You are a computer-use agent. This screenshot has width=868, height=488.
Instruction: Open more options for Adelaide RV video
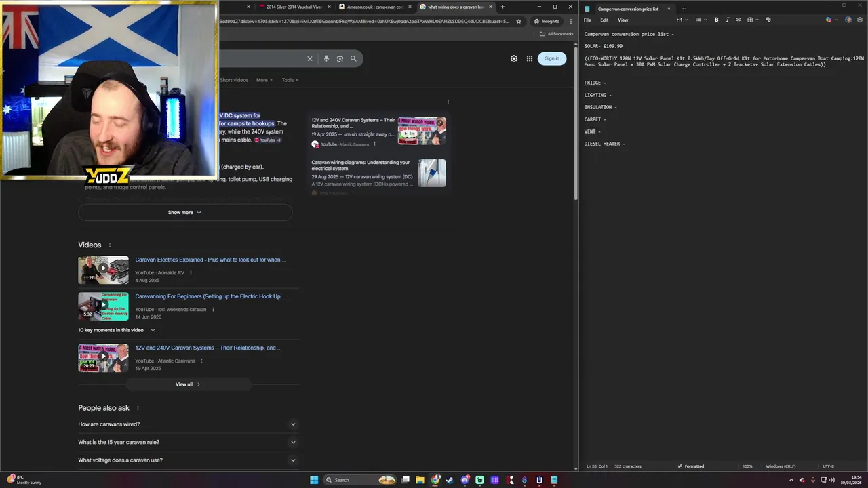coord(191,273)
